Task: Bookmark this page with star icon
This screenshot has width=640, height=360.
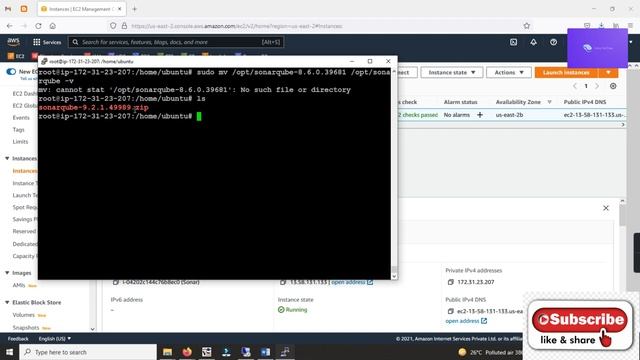Action: point(527,26)
